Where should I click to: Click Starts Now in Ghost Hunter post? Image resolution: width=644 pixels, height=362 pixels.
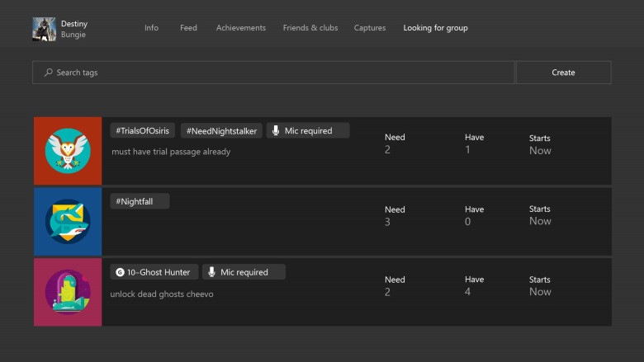[x=540, y=286]
